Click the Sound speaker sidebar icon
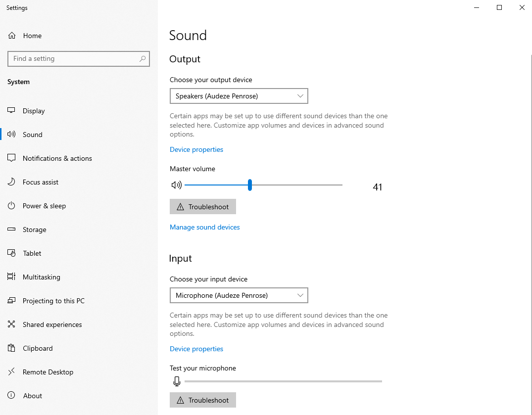The image size is (532, 415). coord(11,134)
